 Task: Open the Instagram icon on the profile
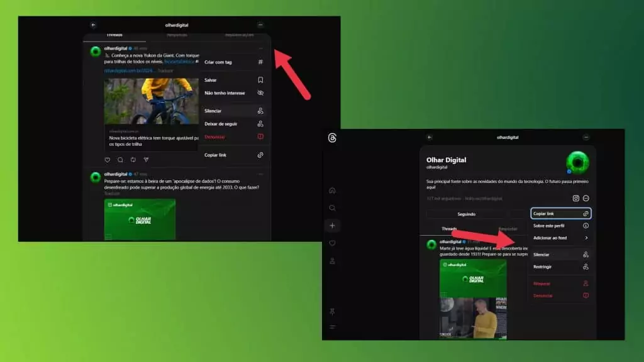tap(576, 198)
